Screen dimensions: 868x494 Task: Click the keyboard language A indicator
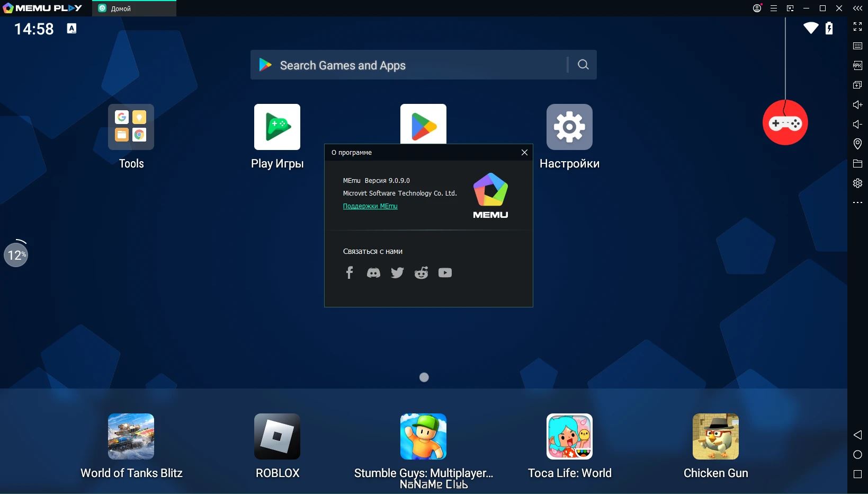coord(71,29)
